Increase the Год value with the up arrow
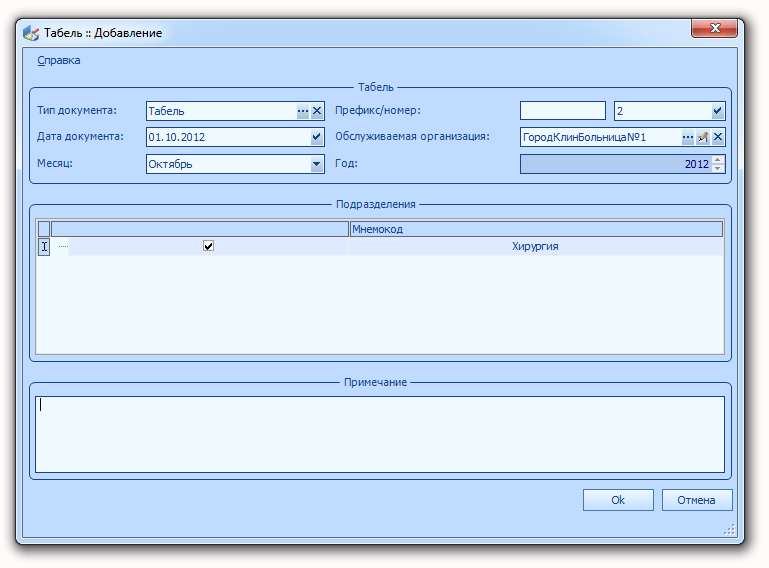The width and height of the screenshot is (769, 568). pos(718,159)
